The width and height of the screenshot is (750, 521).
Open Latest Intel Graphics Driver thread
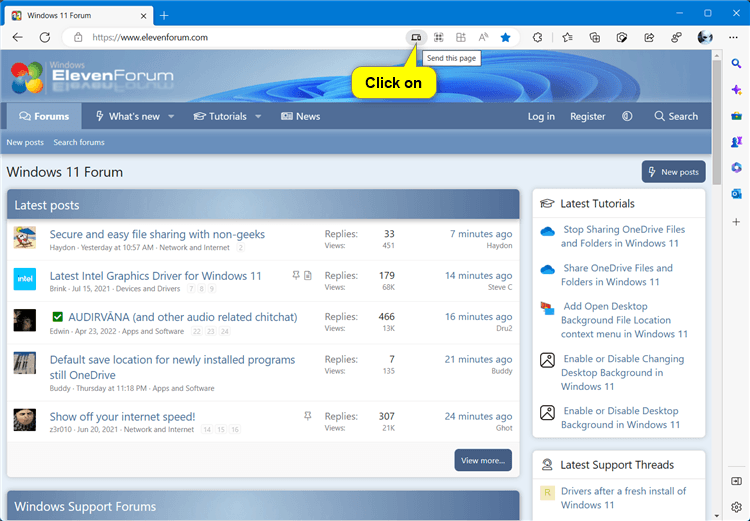pyautogui.click(x=155, y=276)
